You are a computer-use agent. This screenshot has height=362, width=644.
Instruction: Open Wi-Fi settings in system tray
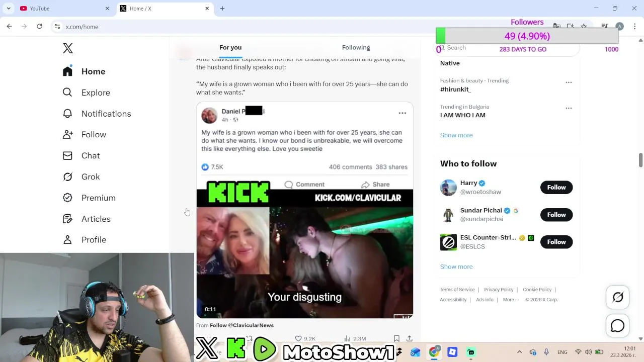click(x=578, y=352)
